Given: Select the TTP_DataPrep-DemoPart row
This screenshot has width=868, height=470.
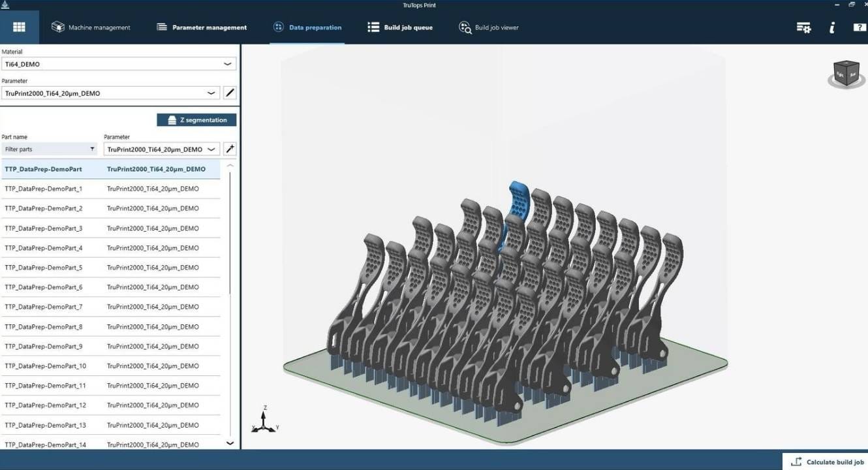Looking at the screenshot, I should 111,169.
